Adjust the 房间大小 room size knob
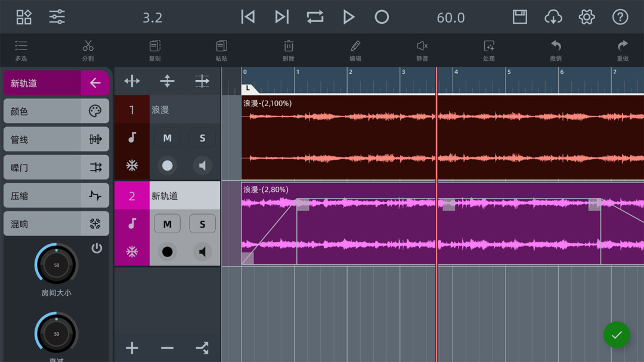Image resolution: width=644 pixels, height=362 pixels. pyautogui.click(x=57, y=265)
